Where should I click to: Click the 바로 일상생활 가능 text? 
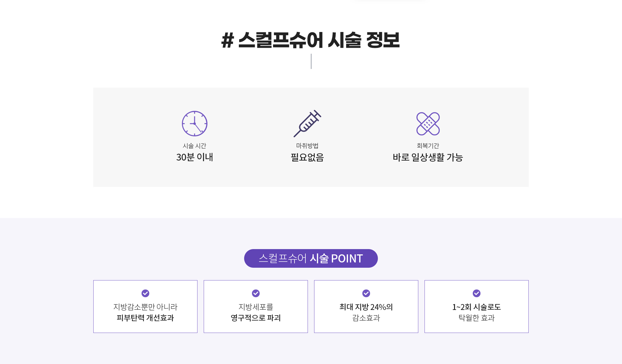(x=428, y=157)
